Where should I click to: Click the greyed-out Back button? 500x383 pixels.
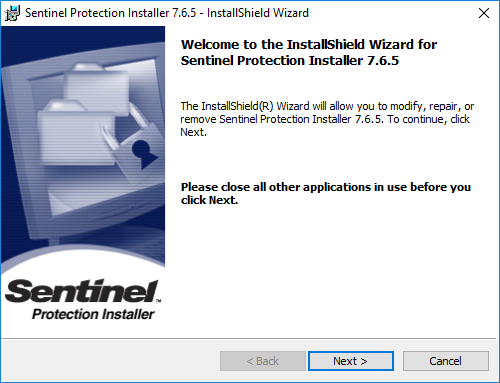click(263, 361)
